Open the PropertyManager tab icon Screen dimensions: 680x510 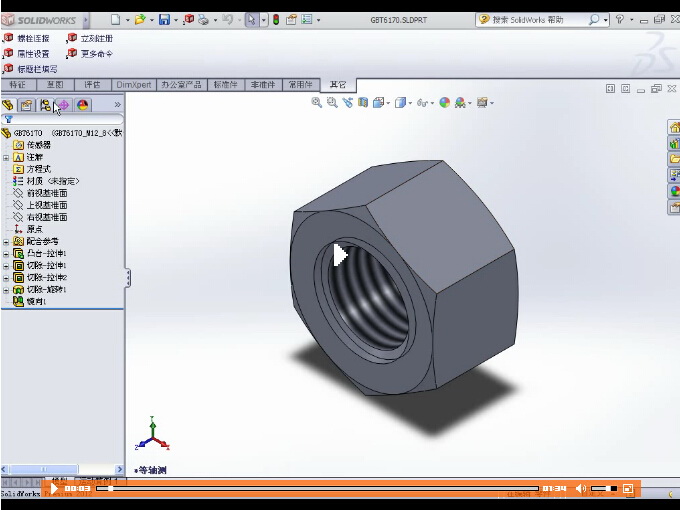tap(27, 105)
